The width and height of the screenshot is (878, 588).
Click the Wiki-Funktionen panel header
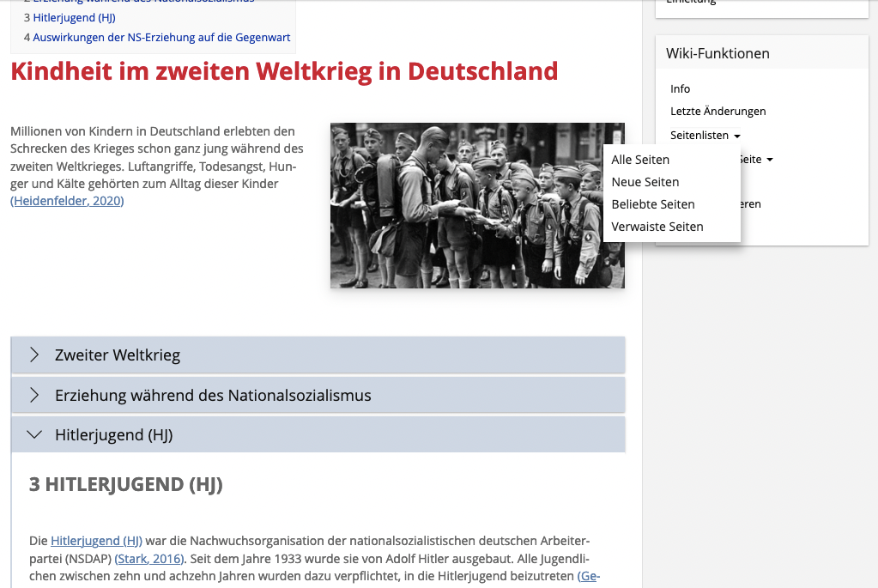pyautogui.click(x=718, y=53)
